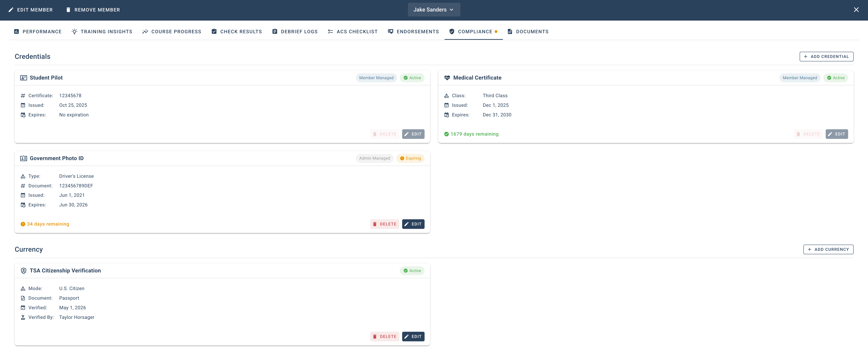Screen dimensions: 868x359
Task: Click the Student Pilot card ID icon
Action: (24, 78)
